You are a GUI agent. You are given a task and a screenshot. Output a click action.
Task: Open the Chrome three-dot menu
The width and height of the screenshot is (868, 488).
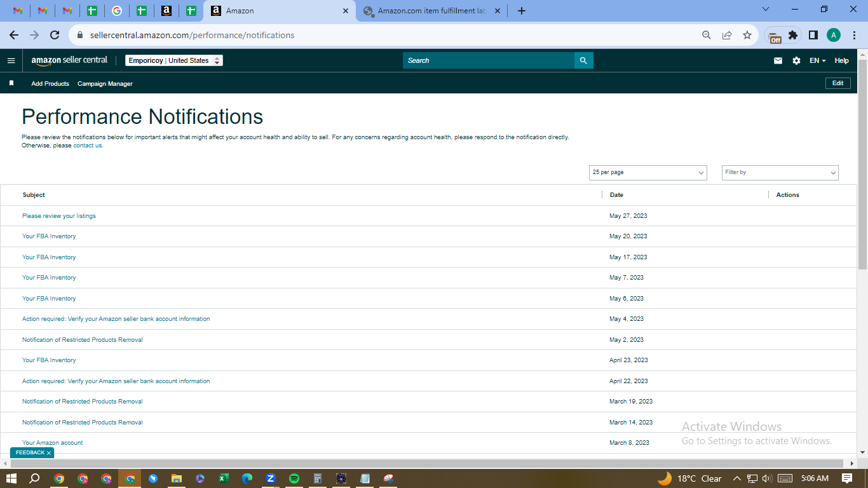(x=855, y=35)
